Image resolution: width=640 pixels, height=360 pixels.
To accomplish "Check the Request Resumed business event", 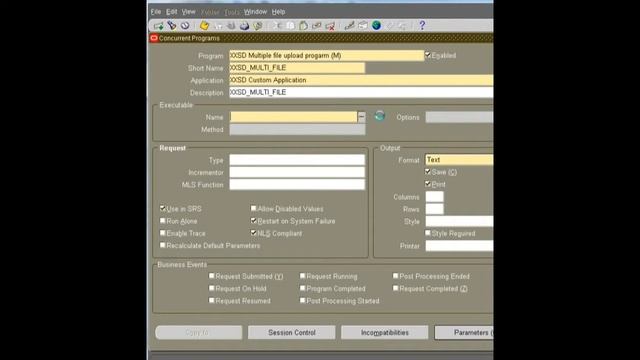I will tap(211, 300).
